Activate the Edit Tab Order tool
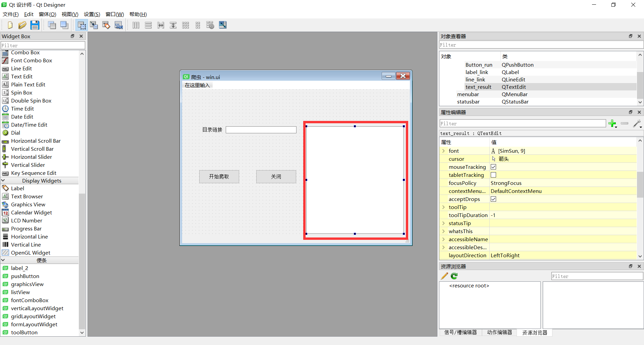The width and height of the screenshot is (644, 345). [x=119, y=25]
